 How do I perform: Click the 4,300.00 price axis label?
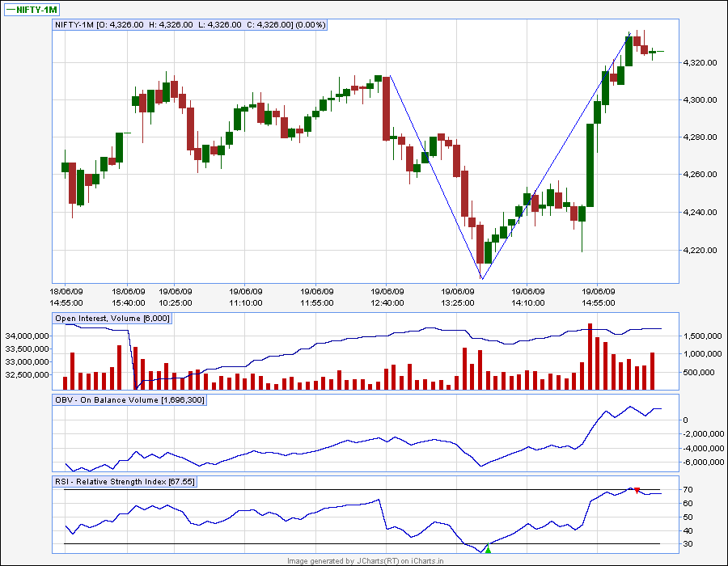(700, 99)
